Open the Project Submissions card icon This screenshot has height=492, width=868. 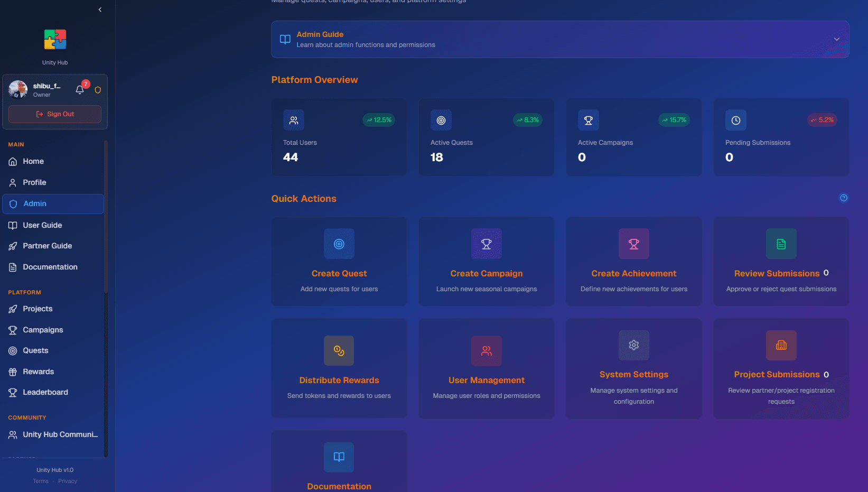click(x=781, y=345)
